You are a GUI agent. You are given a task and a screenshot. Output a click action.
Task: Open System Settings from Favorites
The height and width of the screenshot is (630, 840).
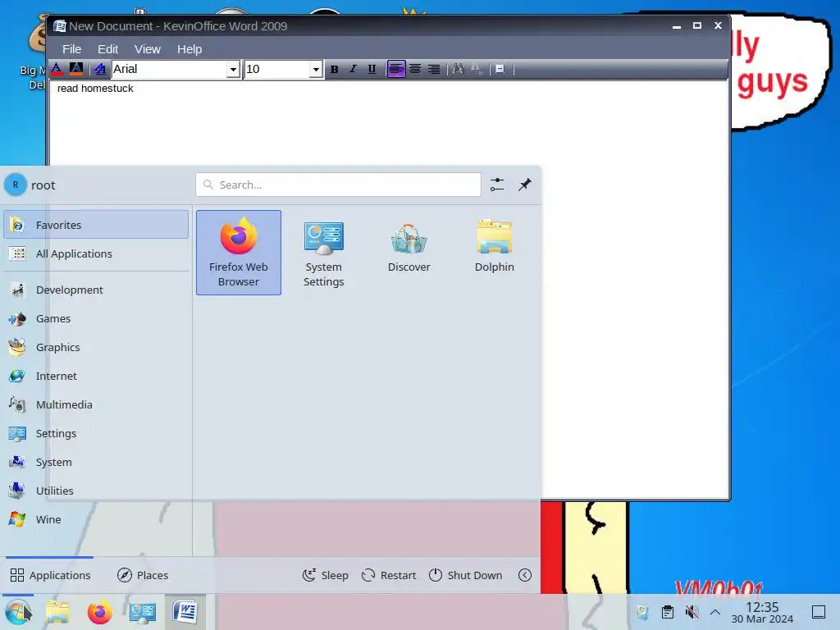(323, 253)
